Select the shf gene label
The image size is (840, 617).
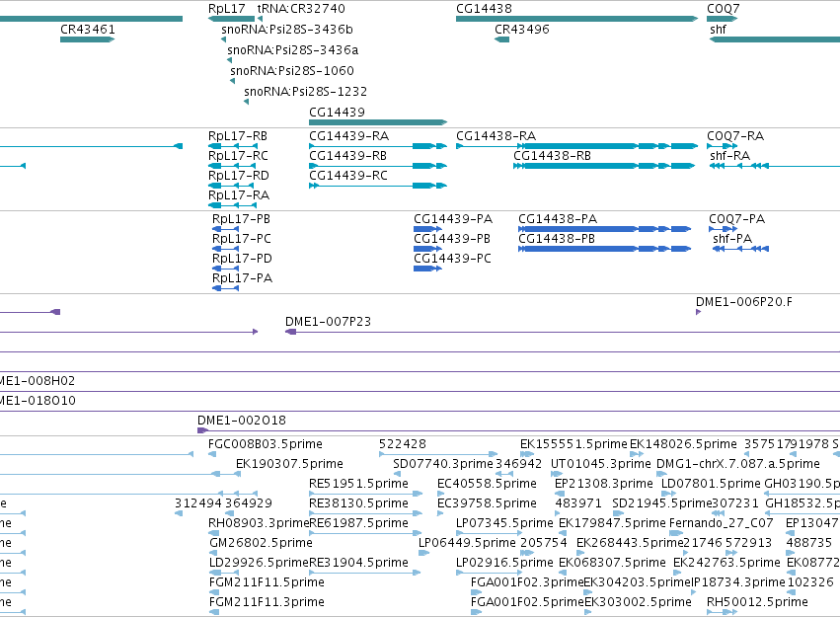718,30
